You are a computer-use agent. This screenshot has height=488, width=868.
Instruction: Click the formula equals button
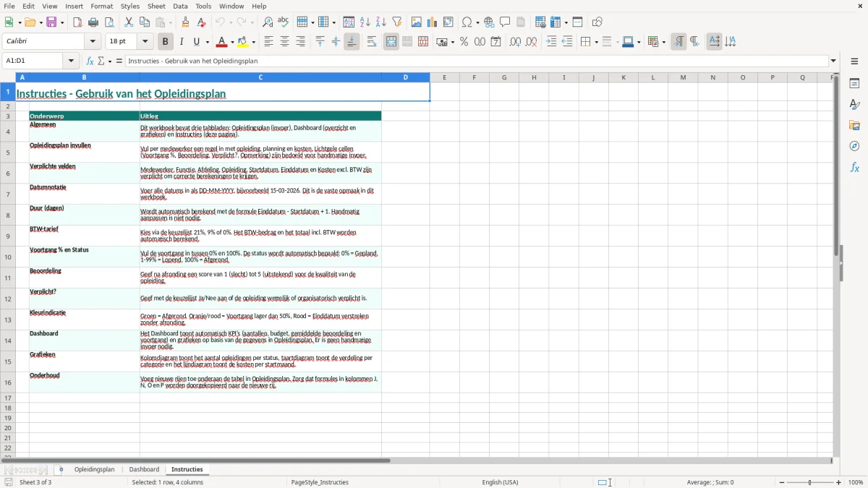click(119, 61)
